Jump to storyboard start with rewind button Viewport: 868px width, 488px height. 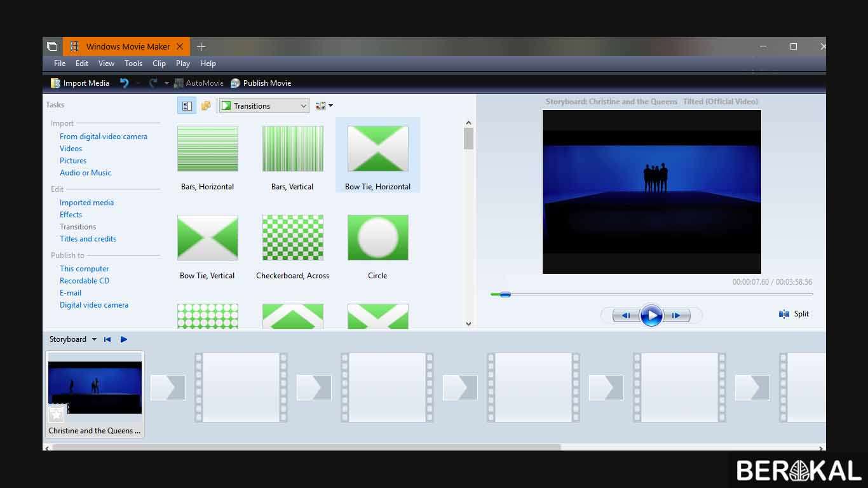click(107, 339)
